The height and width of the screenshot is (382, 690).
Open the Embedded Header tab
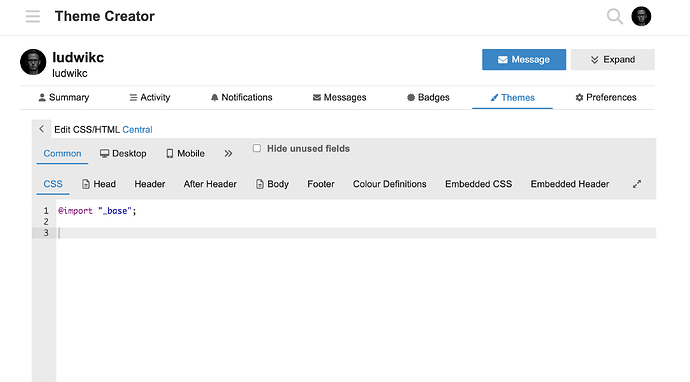pyautogui.click(x=570, y=184)
